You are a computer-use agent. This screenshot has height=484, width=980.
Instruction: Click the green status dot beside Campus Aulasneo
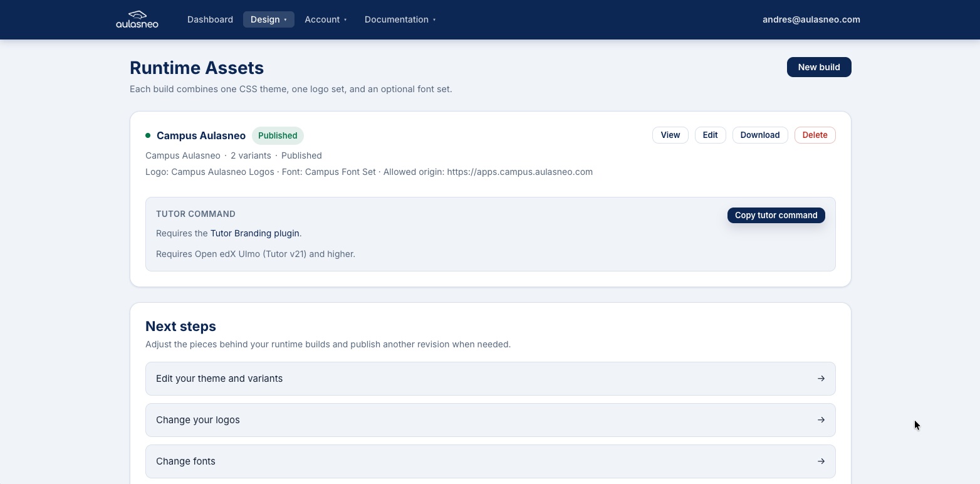click(x=148, y=135)
